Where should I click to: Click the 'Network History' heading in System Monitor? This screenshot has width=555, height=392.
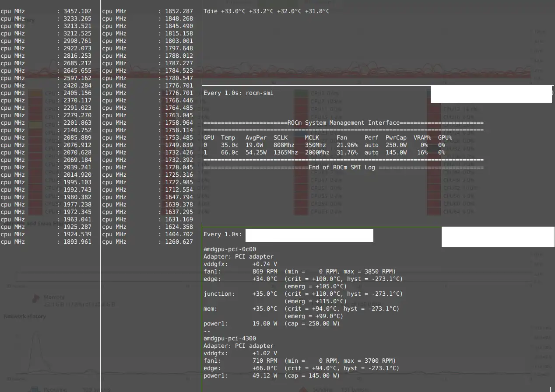(25, 316)
